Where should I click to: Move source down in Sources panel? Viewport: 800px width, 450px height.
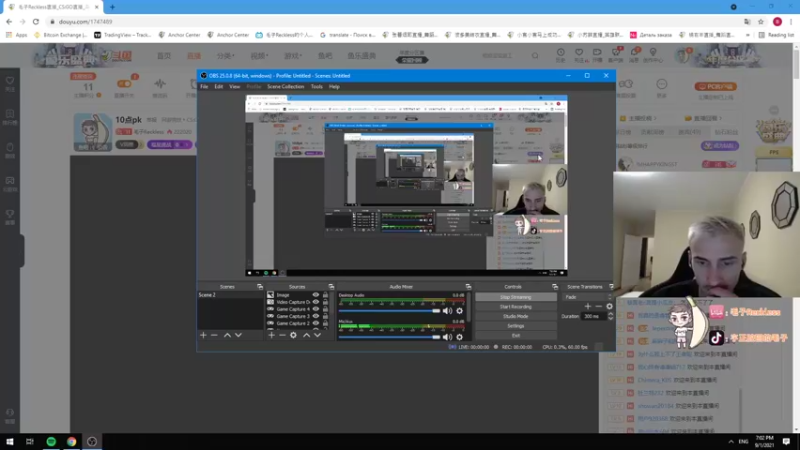tap(317, 335)
